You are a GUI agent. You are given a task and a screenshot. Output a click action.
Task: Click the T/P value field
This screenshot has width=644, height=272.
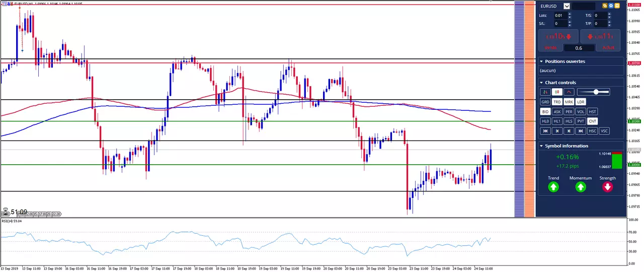600,24
